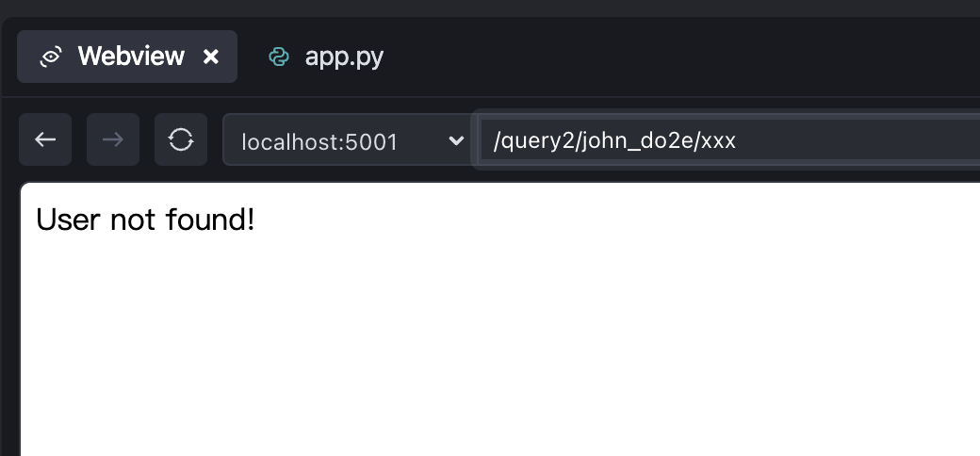The height and width of the screenshot is (456, 980).
Task: Click the forward arrow navigation button
Action: pyautogui.click(x=112, y=139)
